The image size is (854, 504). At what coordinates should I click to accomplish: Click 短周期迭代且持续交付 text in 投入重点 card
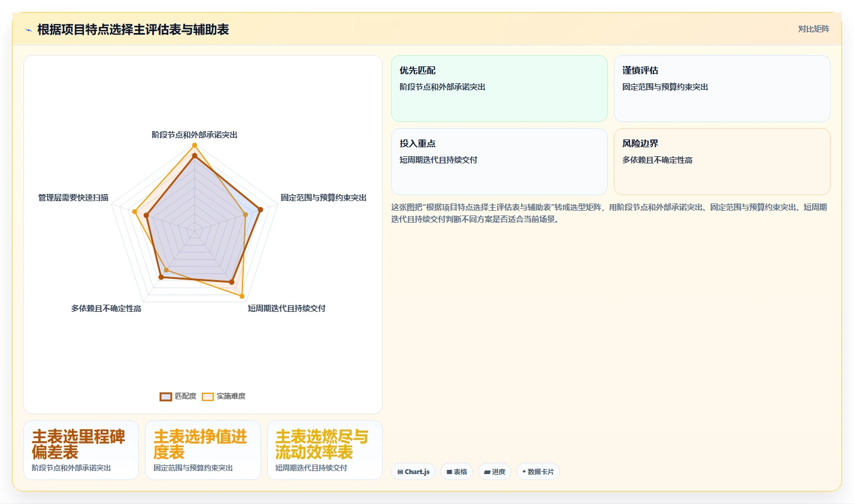pyautogui.click(x=438, y=160)
